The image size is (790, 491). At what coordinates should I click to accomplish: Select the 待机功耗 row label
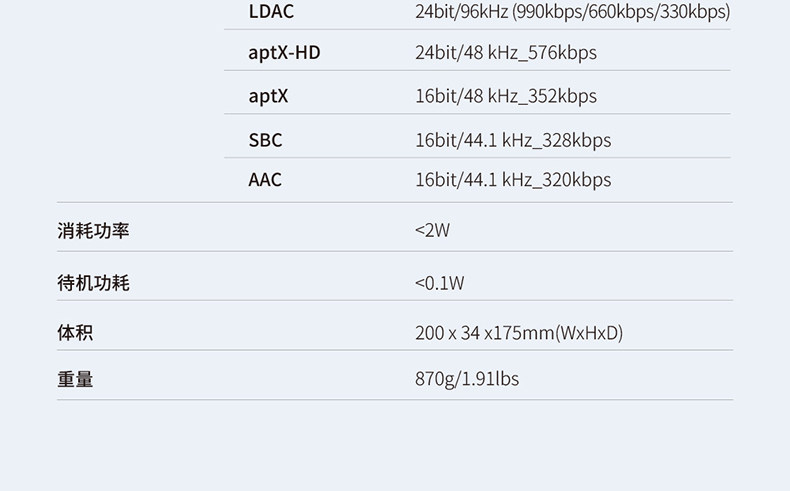[x=93, y=283]
